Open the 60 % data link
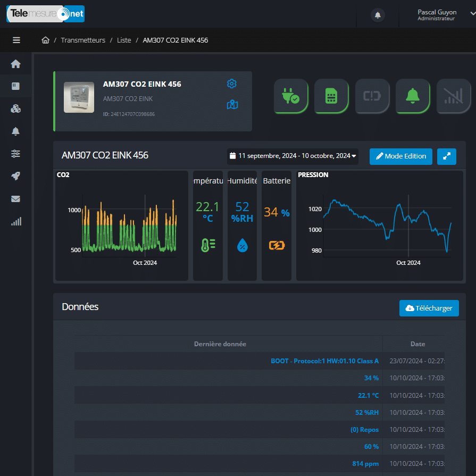Image resolution: width=476 pixels, height=476 pixels. 371,447
